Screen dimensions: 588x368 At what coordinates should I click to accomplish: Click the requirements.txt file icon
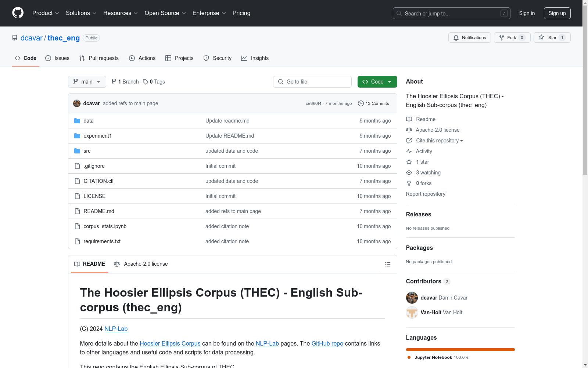pos(77,241)
